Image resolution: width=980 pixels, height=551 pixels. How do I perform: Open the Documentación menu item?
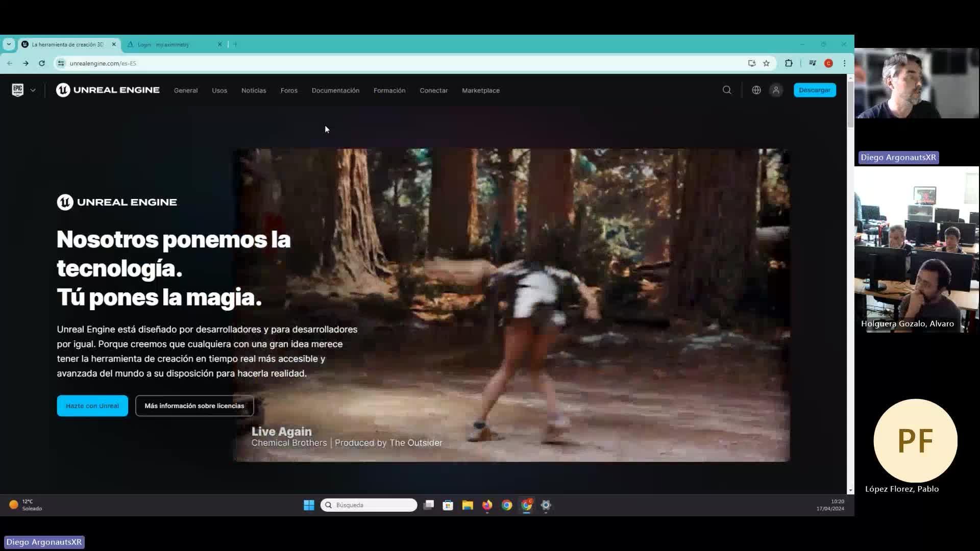pyautogui.click(x=335, y=90)
